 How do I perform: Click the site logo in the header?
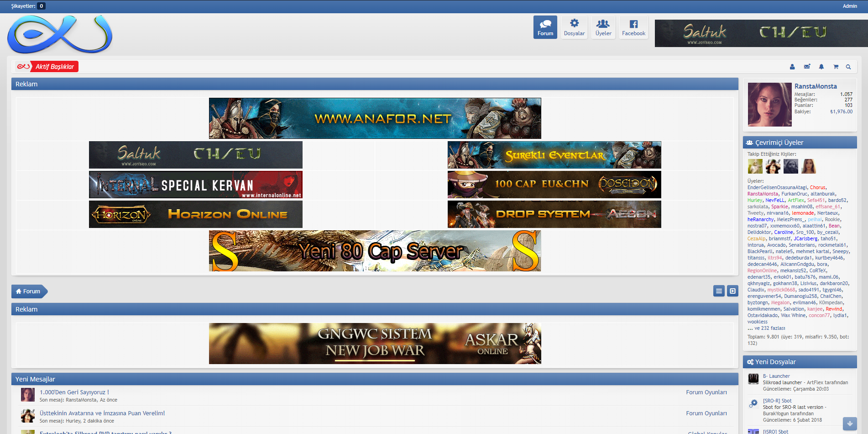point(60,34)
